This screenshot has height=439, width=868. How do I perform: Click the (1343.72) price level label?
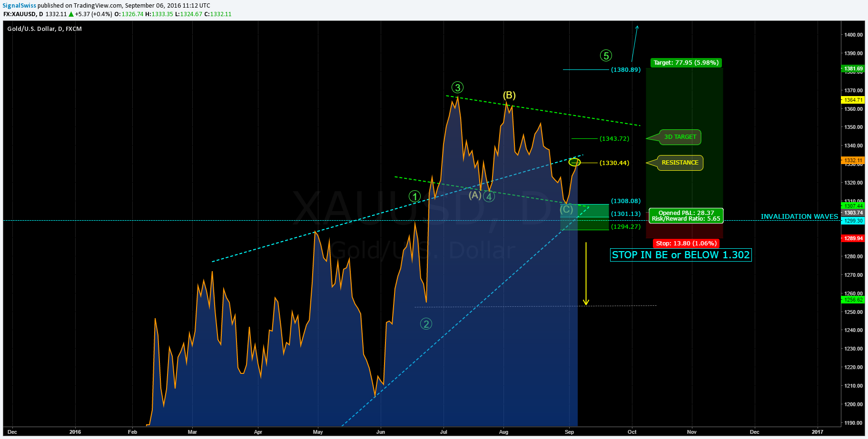tap(614, 139)
